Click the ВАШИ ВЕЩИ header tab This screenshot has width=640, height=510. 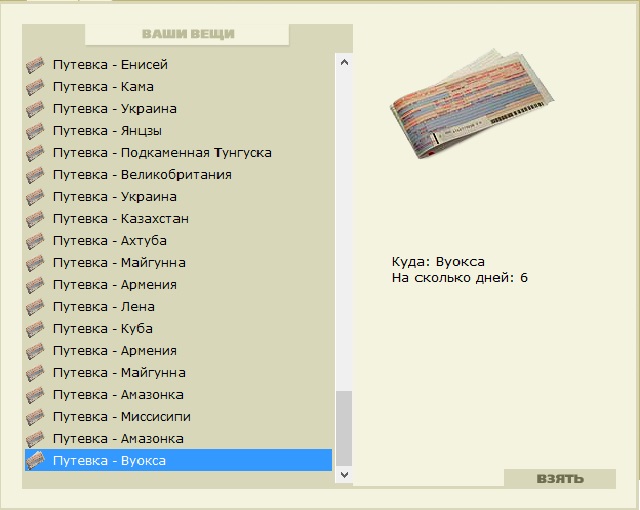coord(188,35)
